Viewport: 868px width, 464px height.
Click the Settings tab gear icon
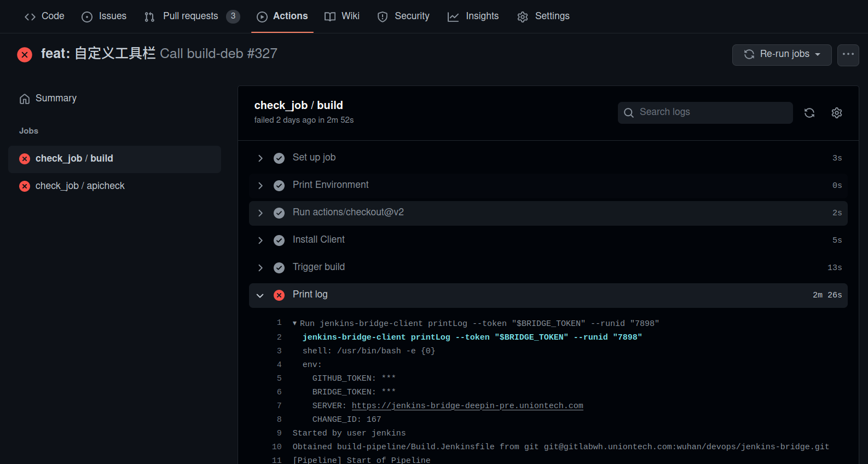(x=523, y=17)
